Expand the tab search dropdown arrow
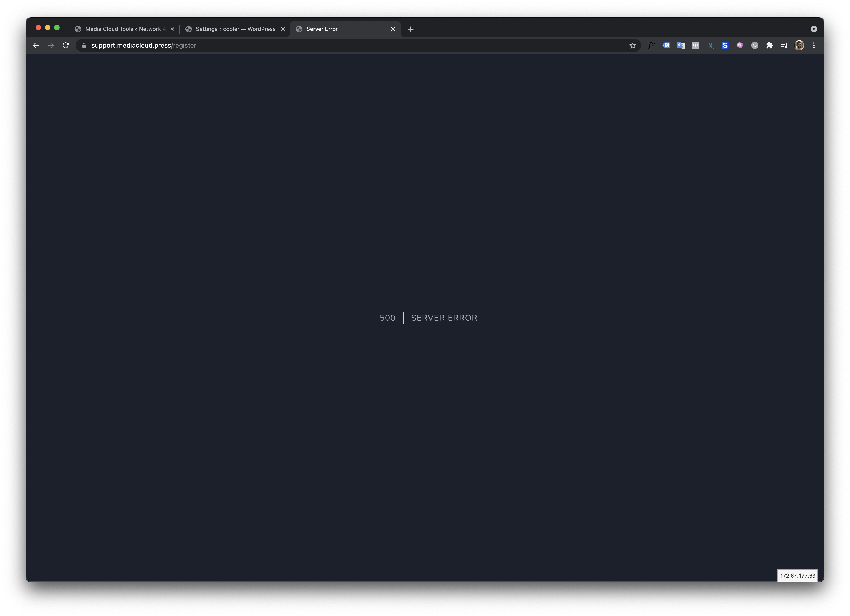 click(814, 29)
